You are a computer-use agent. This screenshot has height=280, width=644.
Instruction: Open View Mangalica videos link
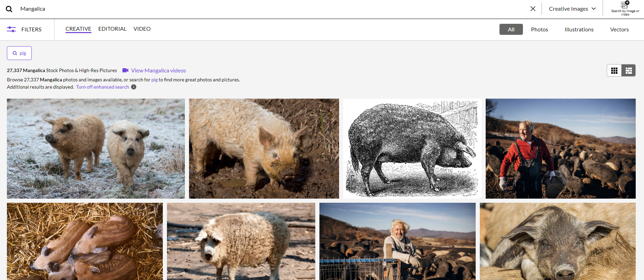click(x=158, y=70)
